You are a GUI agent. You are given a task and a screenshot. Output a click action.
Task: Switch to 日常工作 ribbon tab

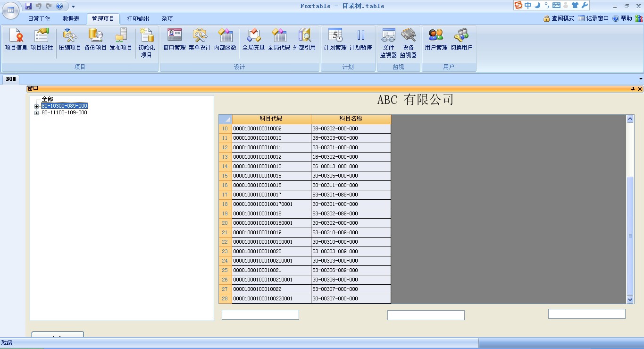[x=39, y=19]
